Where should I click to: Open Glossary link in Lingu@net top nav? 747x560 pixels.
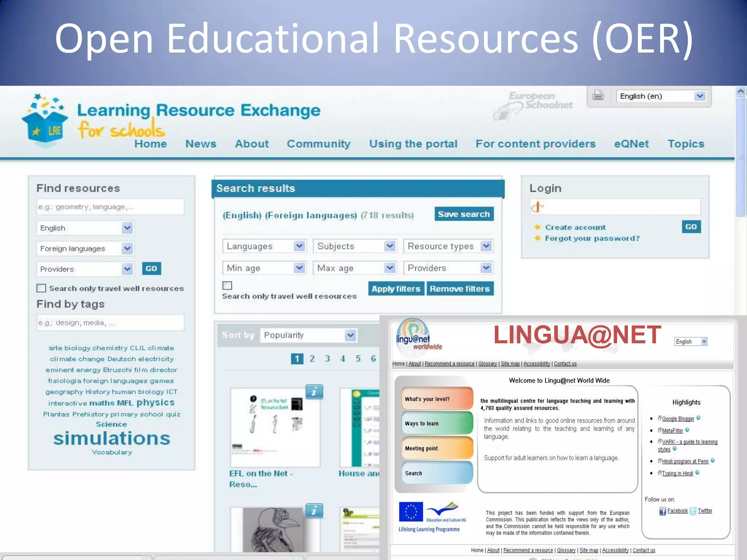pyautogui.click(x=488, y=363)
